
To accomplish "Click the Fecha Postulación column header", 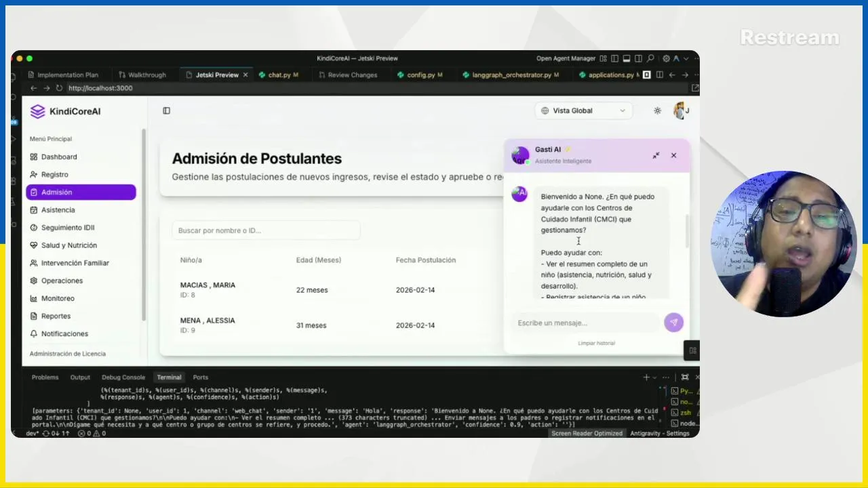I will (425, 260).
